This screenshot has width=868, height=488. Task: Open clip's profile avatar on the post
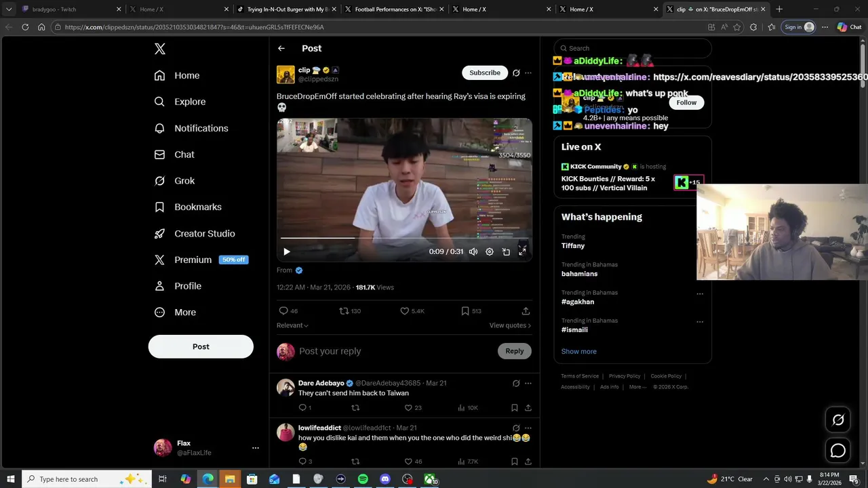[x=285, y=75]
